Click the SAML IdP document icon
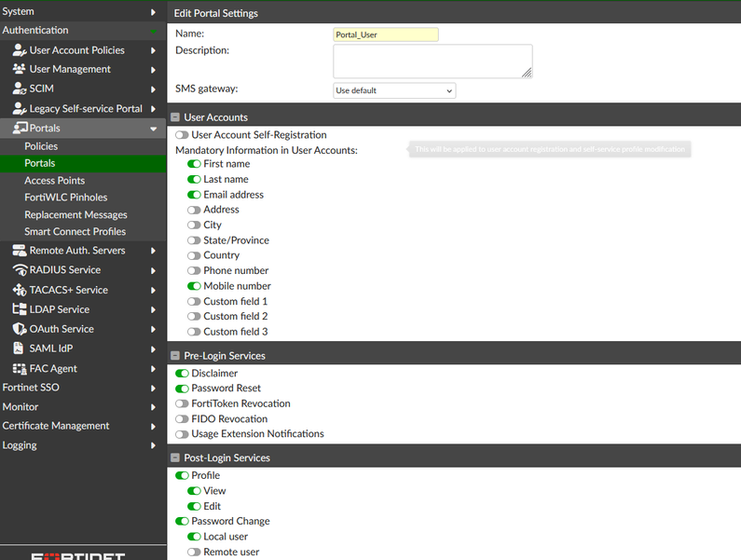Viewport: 741px width, 560px height. [x=18, y=348]
